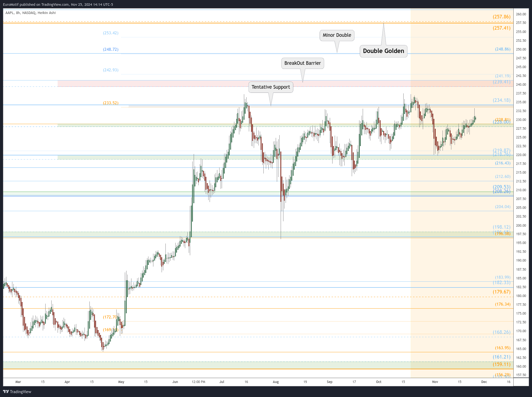Click the Jul label on time axis
Screen dimensions: 532x397
click(x=222, y=382)
